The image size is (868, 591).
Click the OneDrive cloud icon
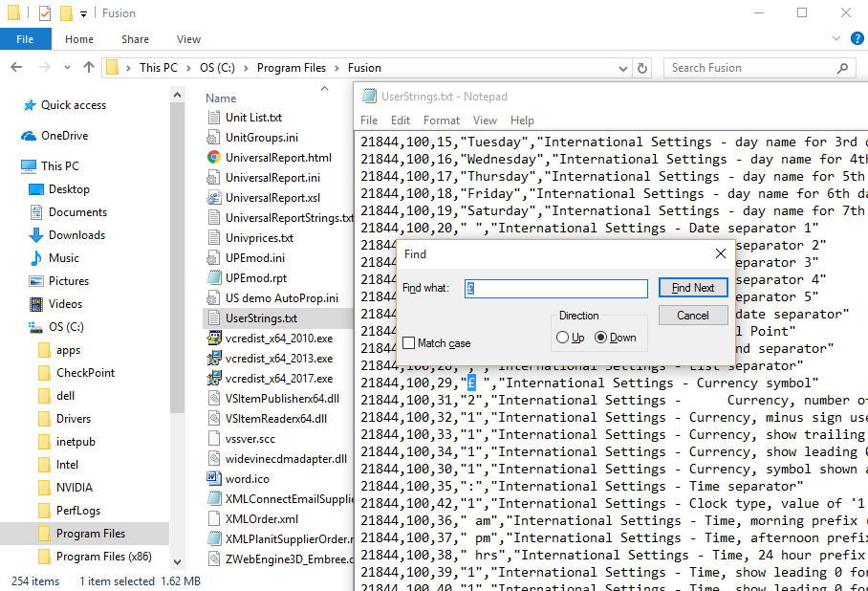click(x=29, y=136)
